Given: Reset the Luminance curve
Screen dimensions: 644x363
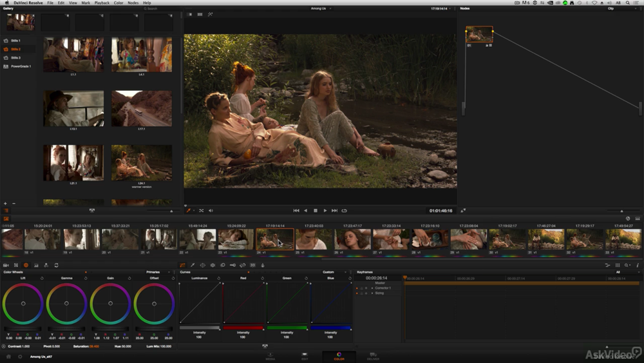Looking at the screenshot, I should 218,279.
